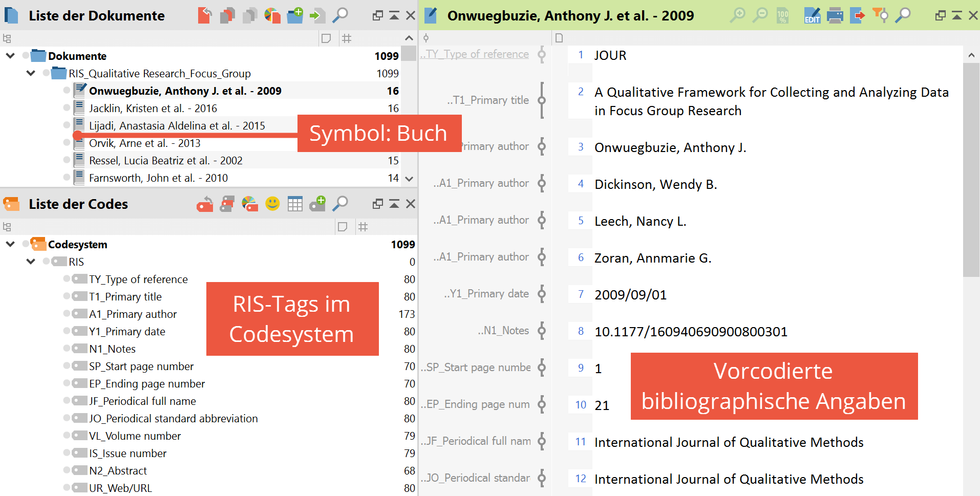Click the N1_Notes coding stripe label
The width and height of the screenshot is (980, 496).
click(503, 331)
